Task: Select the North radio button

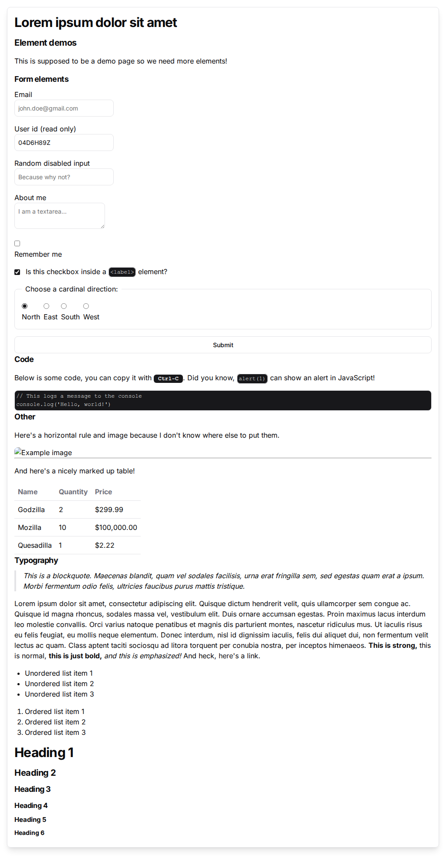Action: tap(25, 306)
